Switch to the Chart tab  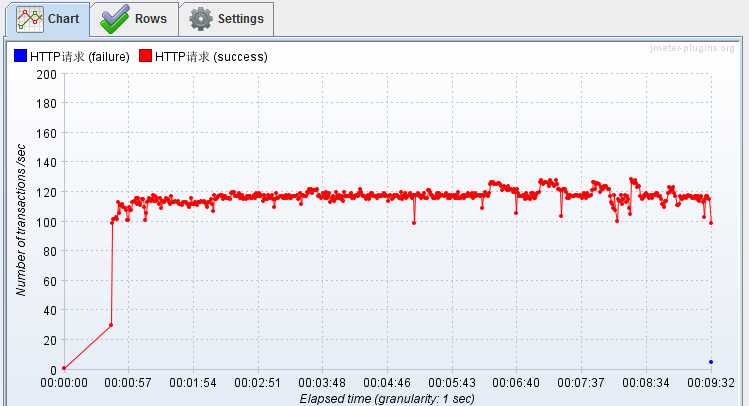tap(47, 19)
